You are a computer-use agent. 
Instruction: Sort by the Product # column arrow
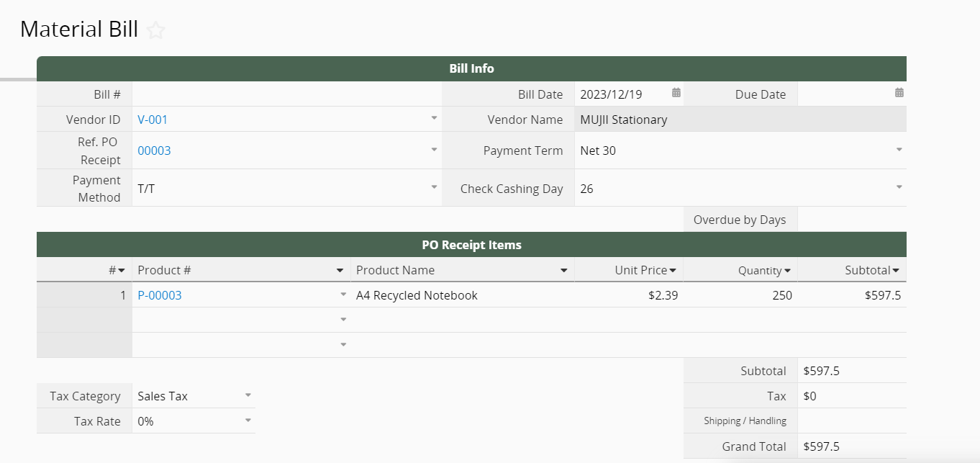(x=340, y=271)
